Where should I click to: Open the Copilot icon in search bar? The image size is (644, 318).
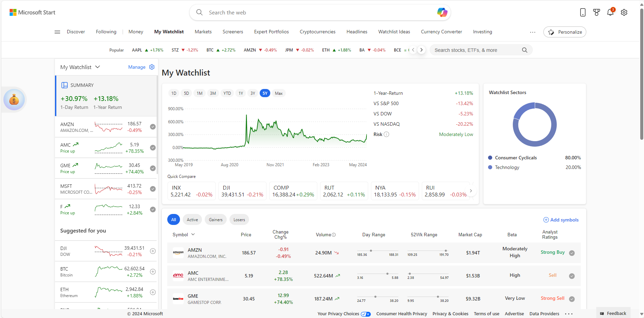[x=442, y=12]
